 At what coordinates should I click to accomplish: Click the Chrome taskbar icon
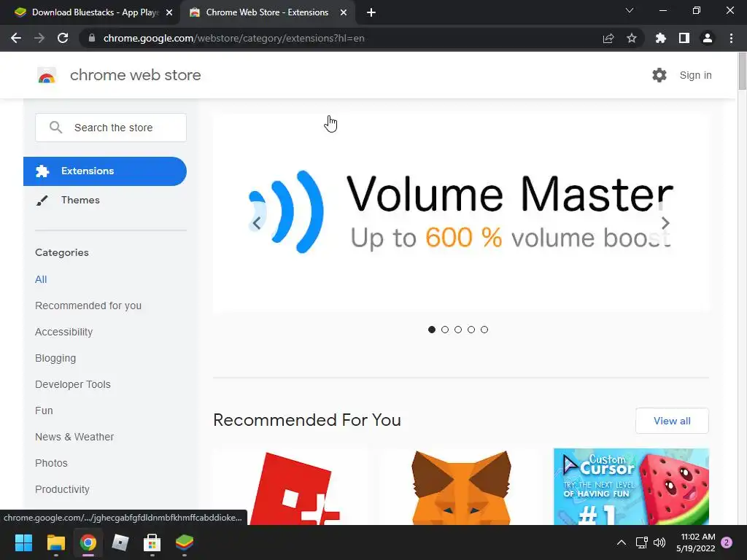pyautogui.click(x=88, y=542)
